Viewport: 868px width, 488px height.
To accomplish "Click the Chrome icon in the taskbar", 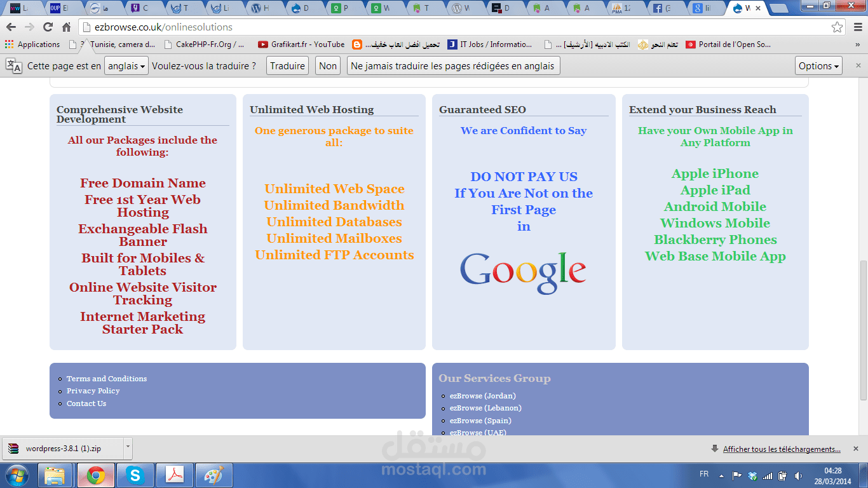I will pos(96,475).
